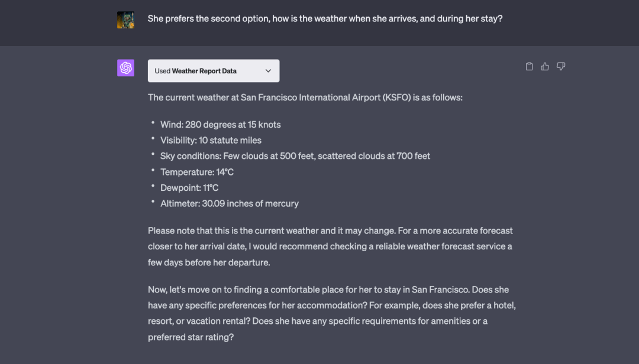The image size is (639, 364).
Task: Select the Visibility 10 statute miles bullet
Action: pyautogui.click(x=211, y=141)
